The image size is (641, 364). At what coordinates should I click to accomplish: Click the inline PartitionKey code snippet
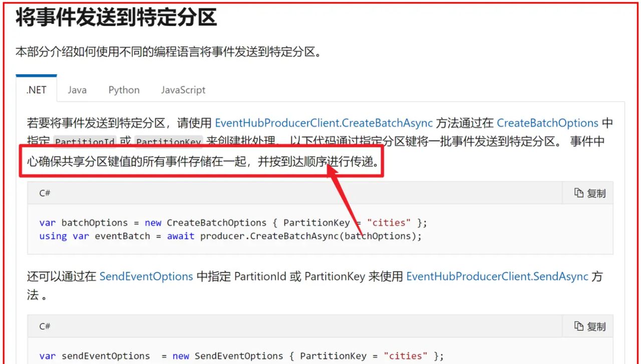click(x=168, y=142)
